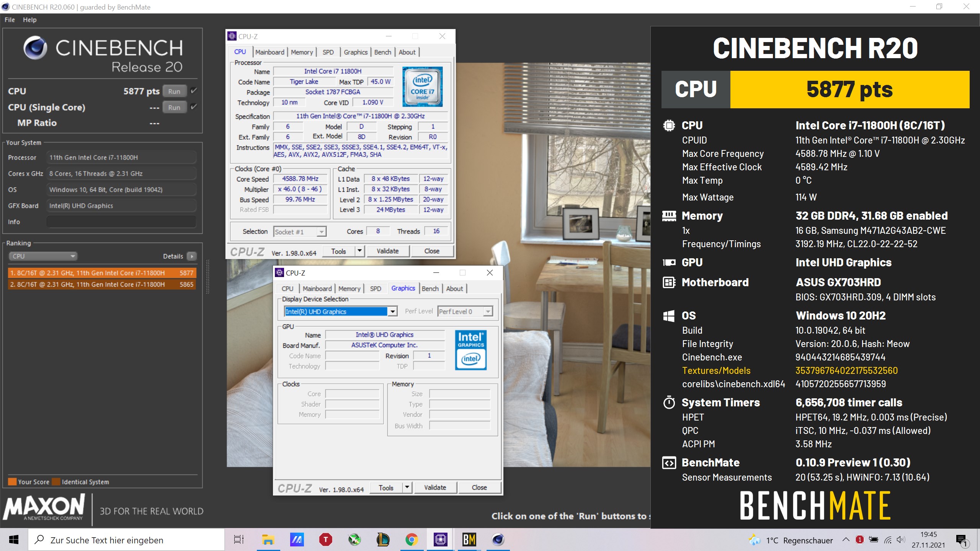The width and height of the screenshot is (980, 551).
Task: Click the BenchMate Motherboard icon
Action: pos(669,282)
